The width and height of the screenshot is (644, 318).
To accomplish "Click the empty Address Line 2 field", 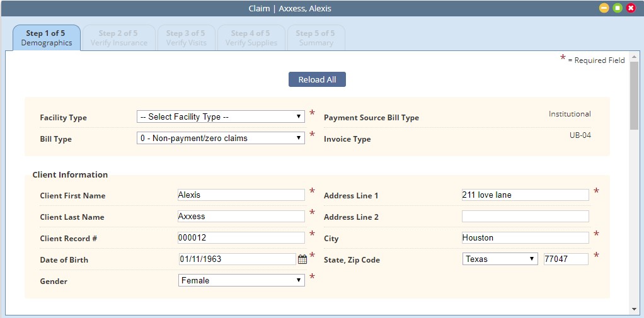I will click(525, 217).
